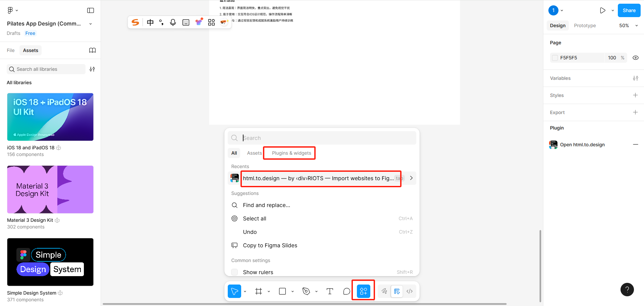Select the Pen tool
This screenshot has width=644, height=306.
(x=306, y=291)
